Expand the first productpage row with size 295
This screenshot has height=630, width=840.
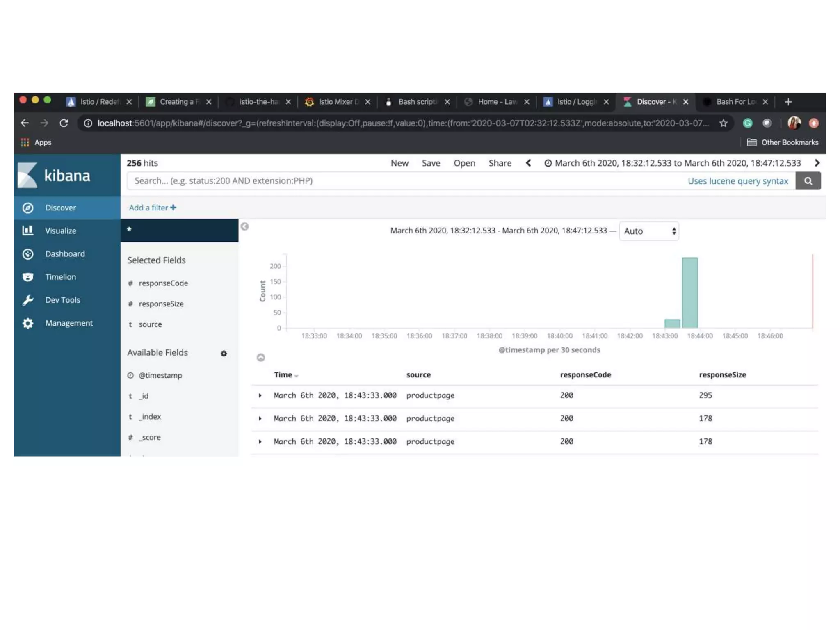[x=260, y=395]
